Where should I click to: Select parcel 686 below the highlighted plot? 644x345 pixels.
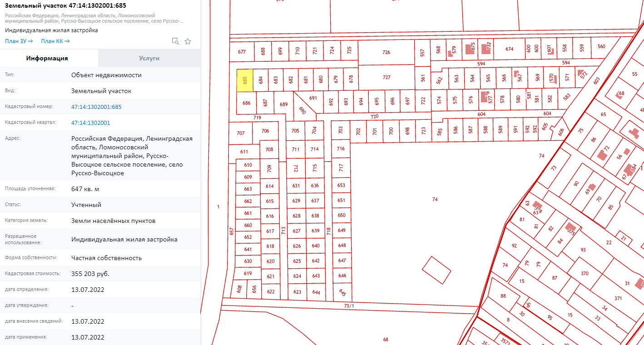(246, 103)
